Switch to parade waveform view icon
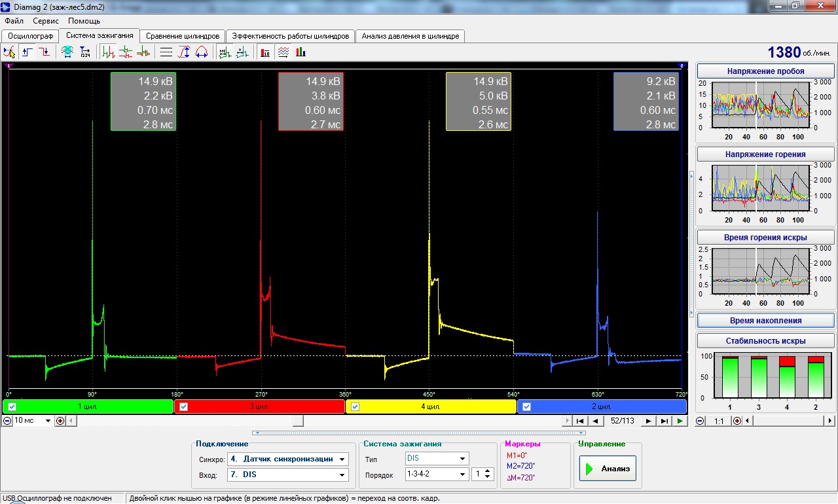 pyautogui.click(x=109, y=52)
